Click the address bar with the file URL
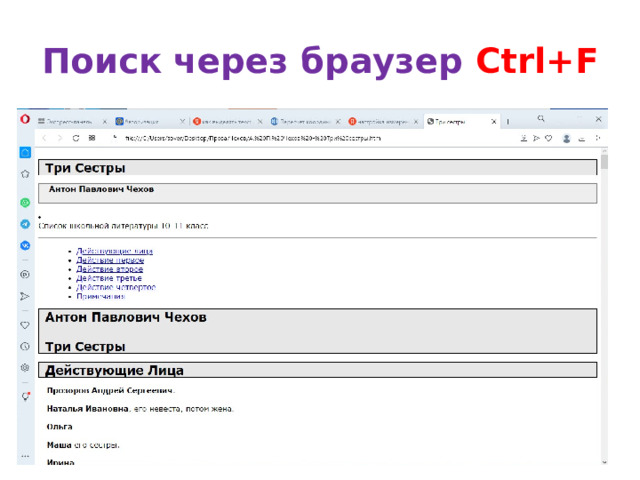The width and height of the screenshot is (640, 480). point(253,138)
